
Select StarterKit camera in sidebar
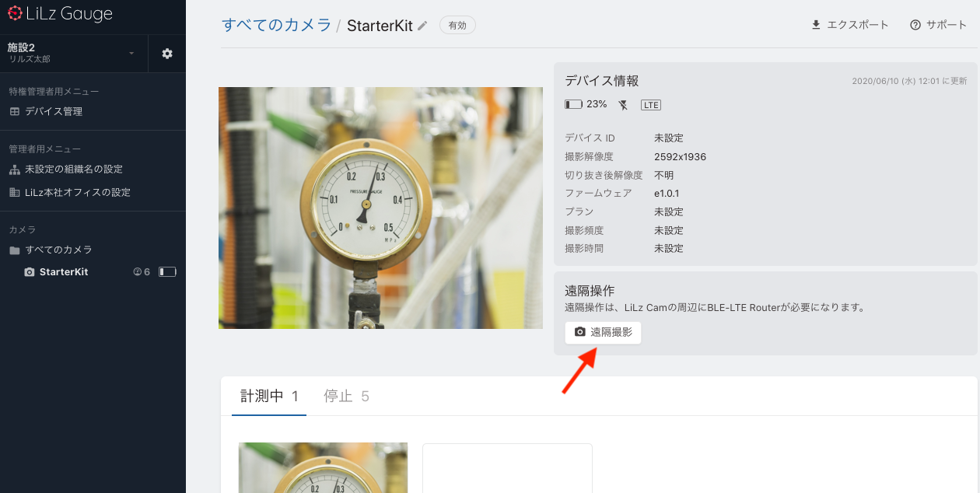[56, 272]
